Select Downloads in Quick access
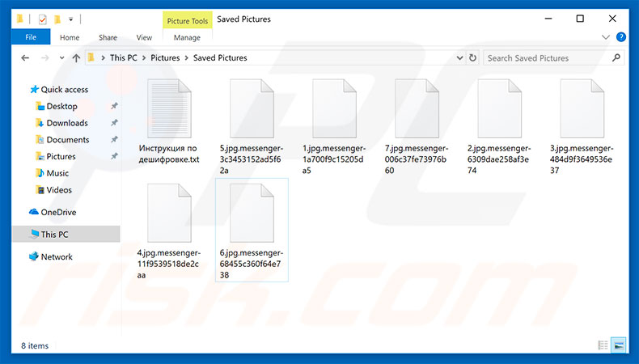 coord(66,123)
